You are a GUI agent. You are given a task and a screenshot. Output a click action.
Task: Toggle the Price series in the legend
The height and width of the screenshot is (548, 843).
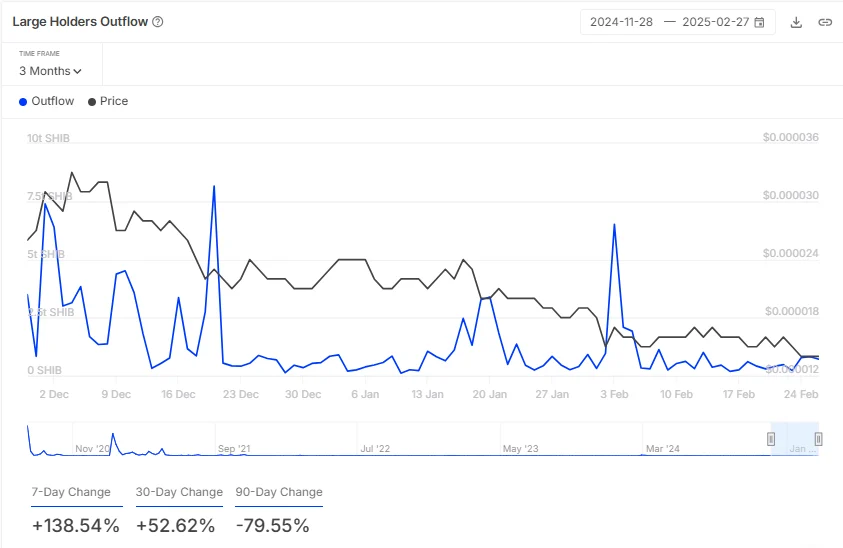[113, 101]
